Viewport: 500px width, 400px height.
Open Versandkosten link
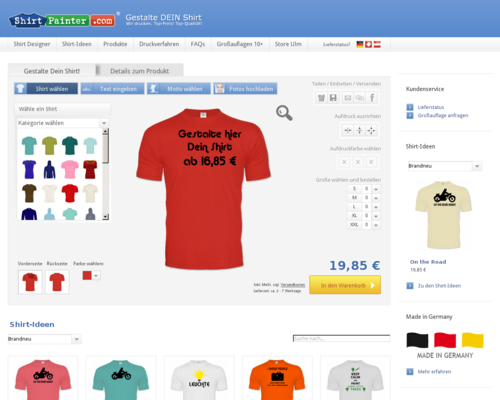click(x=293, y=285)
